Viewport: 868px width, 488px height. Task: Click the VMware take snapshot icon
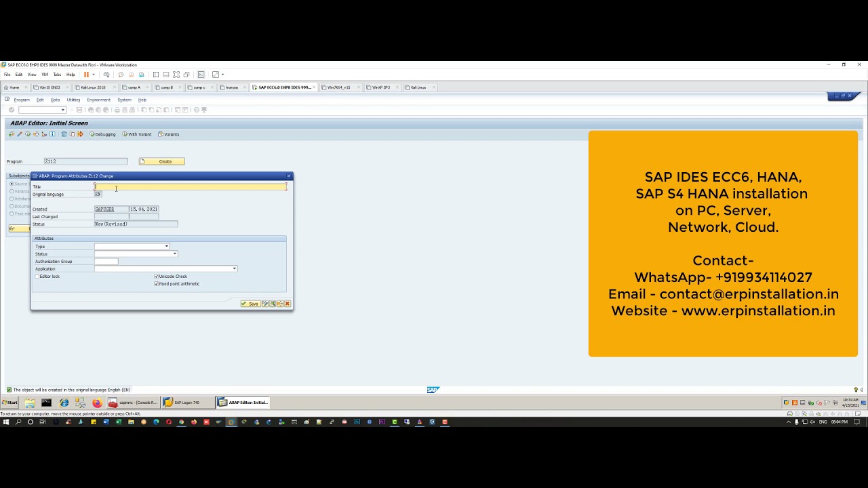point(121,75)
